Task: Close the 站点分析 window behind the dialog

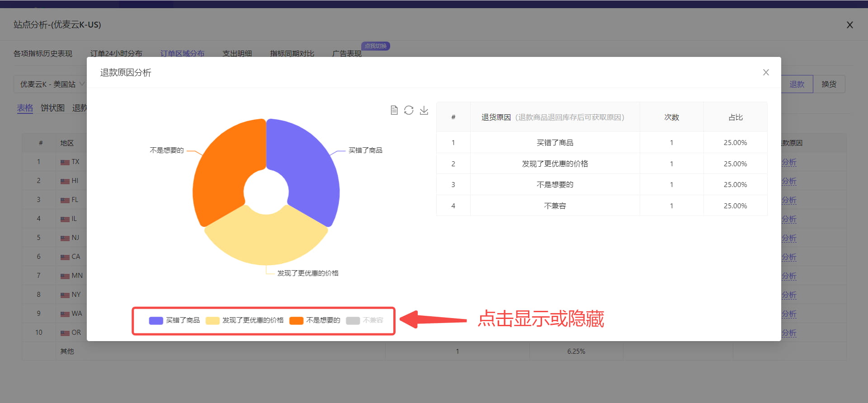Action: pos(850,25)
